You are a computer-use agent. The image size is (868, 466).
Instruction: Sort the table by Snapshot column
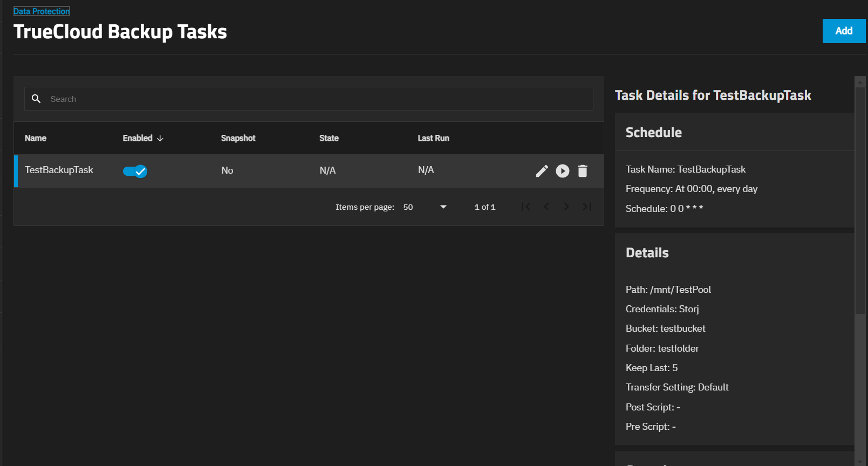click(238, 138)
